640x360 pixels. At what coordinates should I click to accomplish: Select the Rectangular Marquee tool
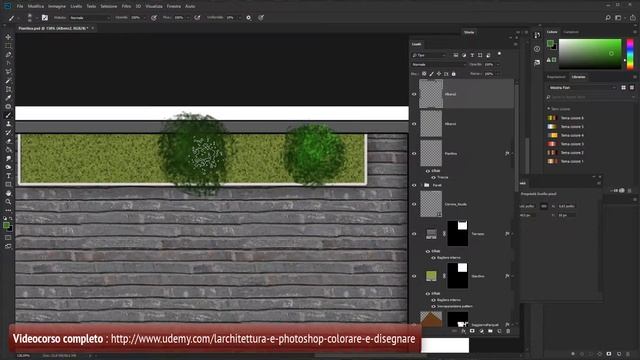(8, 46)
